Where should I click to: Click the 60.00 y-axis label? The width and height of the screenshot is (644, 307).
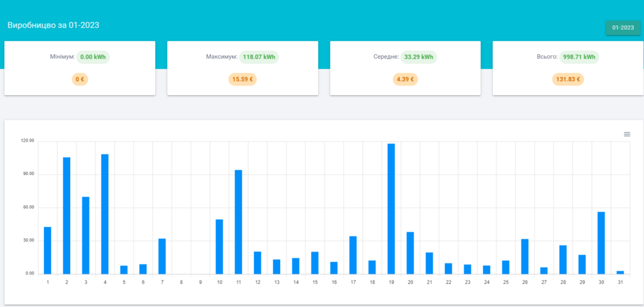coord(29,208)
